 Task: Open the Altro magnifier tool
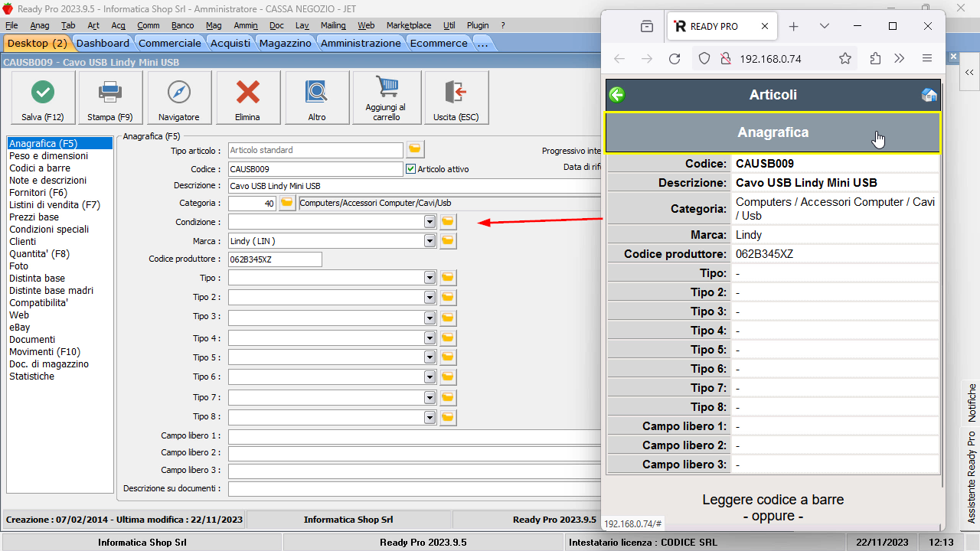click(x=317, y=97)
